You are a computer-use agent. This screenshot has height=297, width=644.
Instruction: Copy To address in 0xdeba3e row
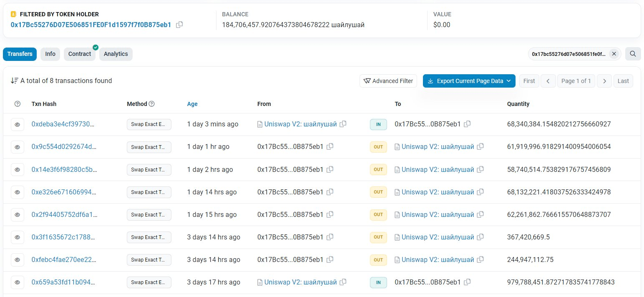(x=468, y=124)
